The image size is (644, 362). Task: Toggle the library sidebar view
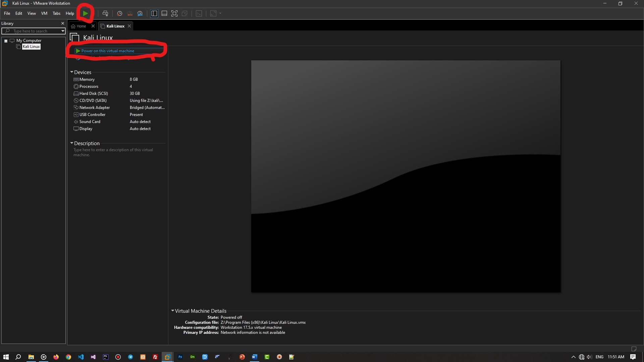point(154,13)
